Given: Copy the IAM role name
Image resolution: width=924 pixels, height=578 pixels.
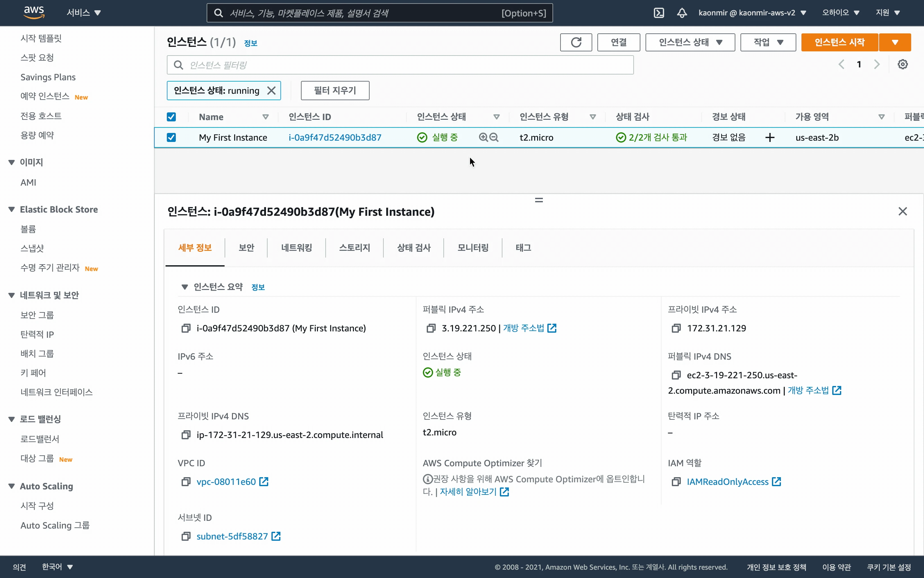Looking at the screenshot, I should (x=676, y=482).
